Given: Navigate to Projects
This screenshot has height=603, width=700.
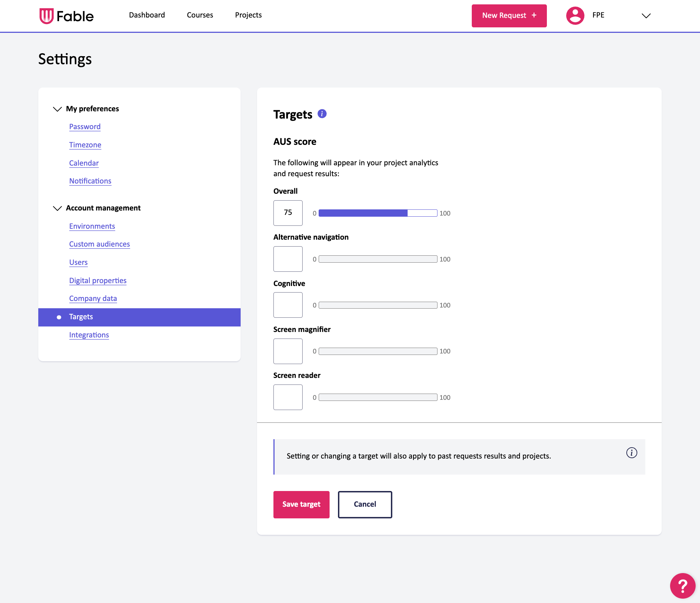Looking at the screenshot, I should [248, 15].
